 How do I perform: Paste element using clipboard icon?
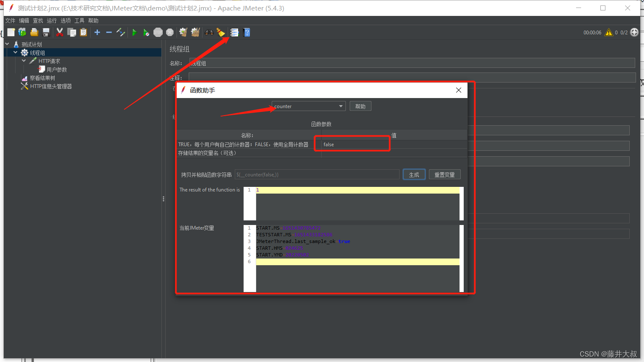[x=83, y=32]
